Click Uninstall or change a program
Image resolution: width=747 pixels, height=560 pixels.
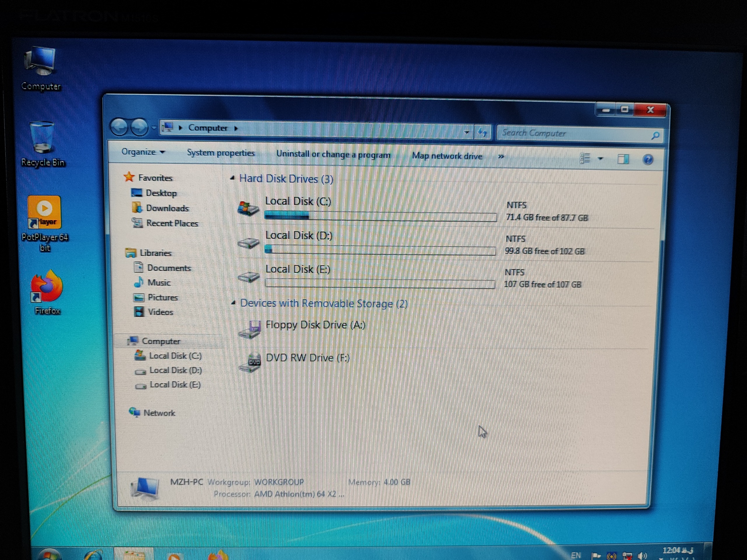333,155
